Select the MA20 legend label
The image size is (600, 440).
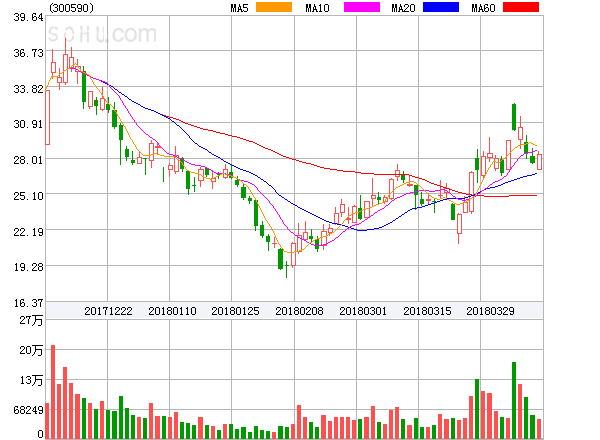pos(403,8)
